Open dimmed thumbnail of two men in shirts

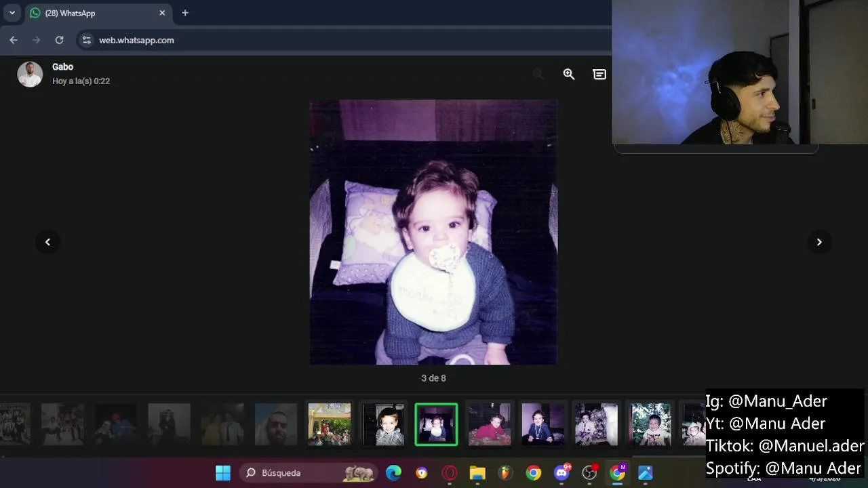(222, 424)
